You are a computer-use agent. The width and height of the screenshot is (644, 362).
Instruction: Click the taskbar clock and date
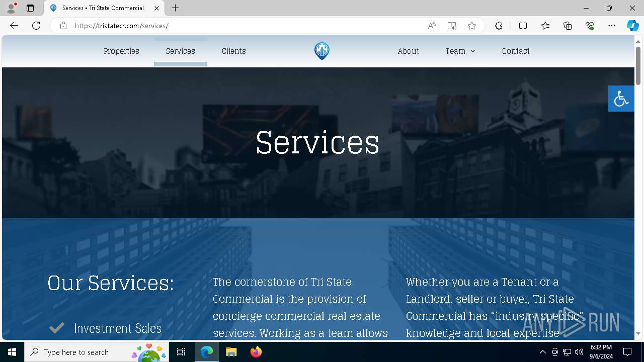coord(601,352)
